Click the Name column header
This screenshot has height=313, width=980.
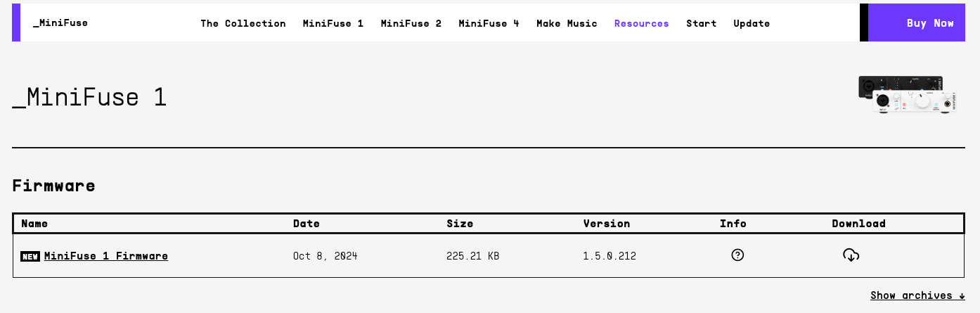(34, 224)
